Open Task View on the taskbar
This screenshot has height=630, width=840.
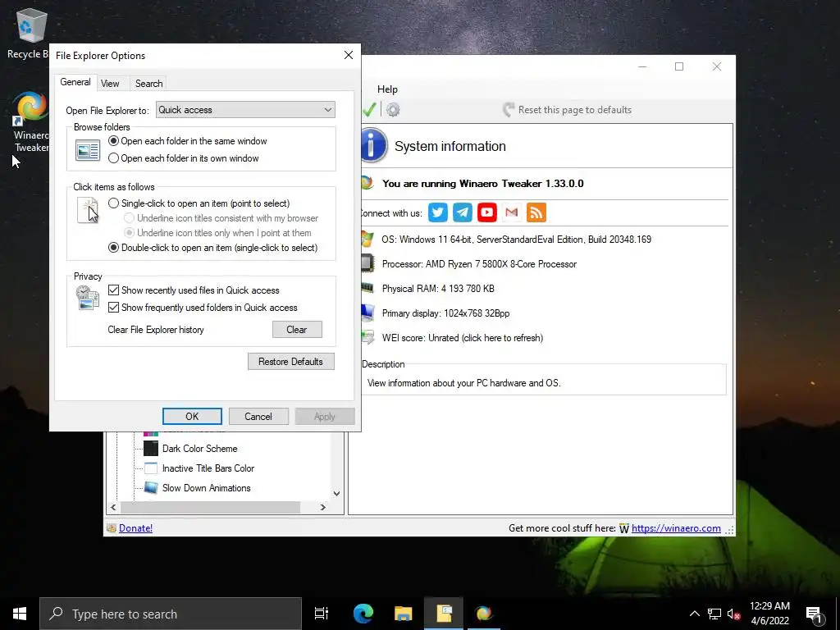click(322, 614)
